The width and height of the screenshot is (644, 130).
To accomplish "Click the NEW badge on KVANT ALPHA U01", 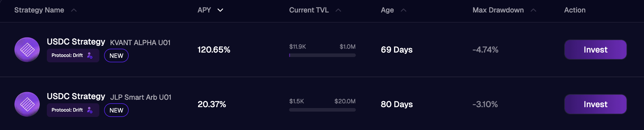I will (x=116, y=56).
